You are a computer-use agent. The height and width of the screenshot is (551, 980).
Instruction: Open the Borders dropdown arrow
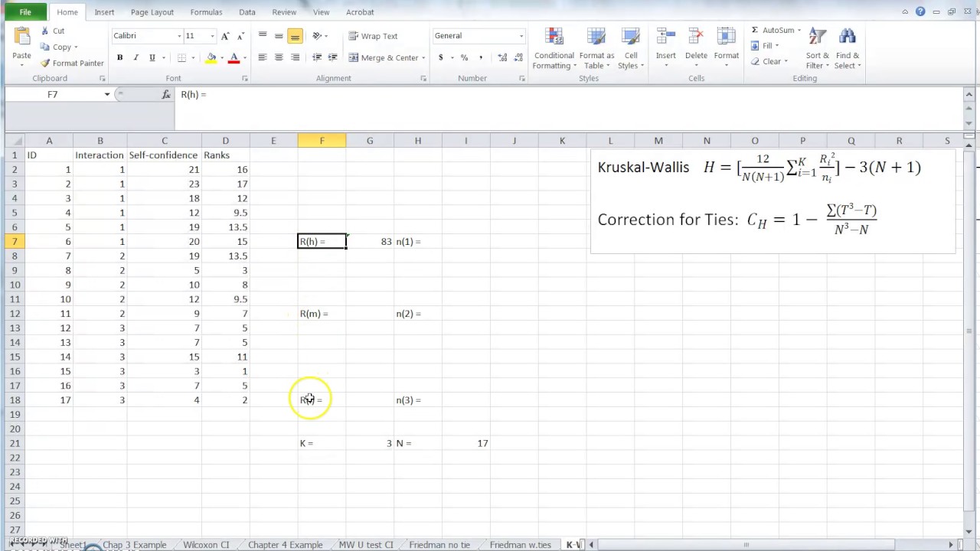tap(193, 57)
